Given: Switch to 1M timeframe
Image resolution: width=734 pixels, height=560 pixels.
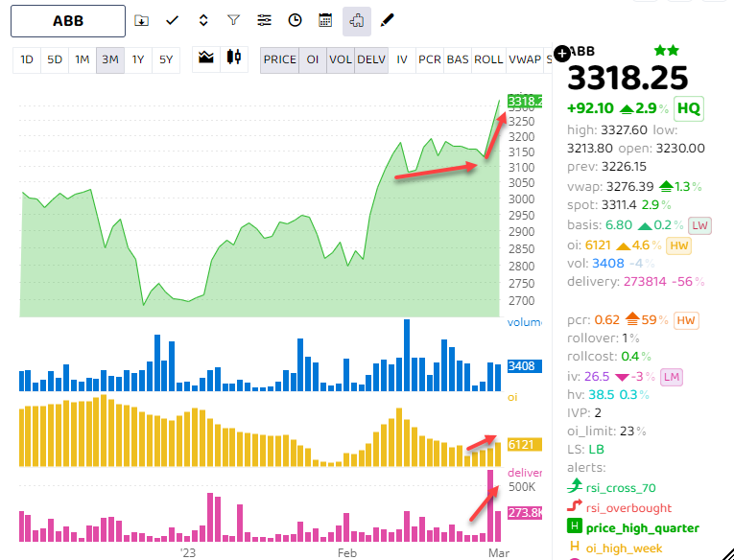Looking at the screenshot, I should [83, 59].
